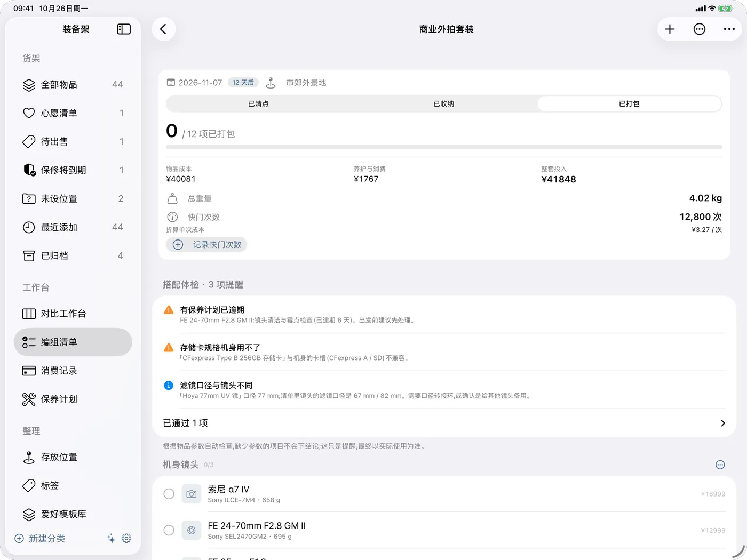Click the tag icon for 标签
Image resolution: width=747 pixels, height=560 pixels.
point(29,486)
